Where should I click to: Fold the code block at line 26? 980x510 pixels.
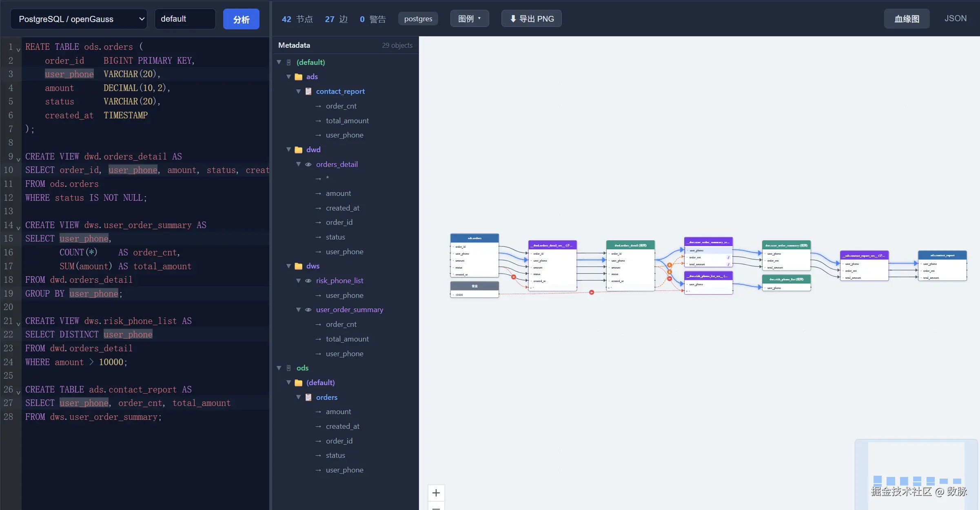click(x=18, y=392)
